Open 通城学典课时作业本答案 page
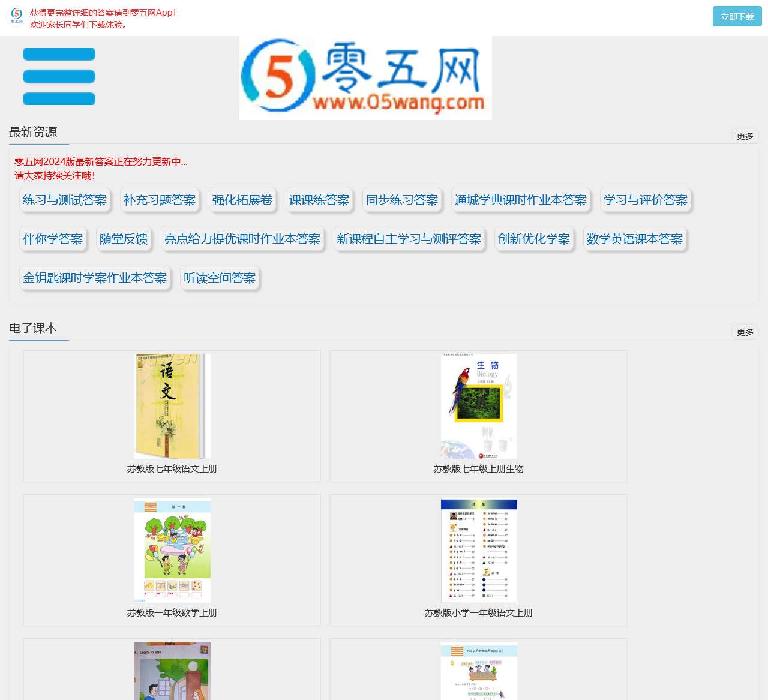Screen dimensions: 768x700 point(521,200)
